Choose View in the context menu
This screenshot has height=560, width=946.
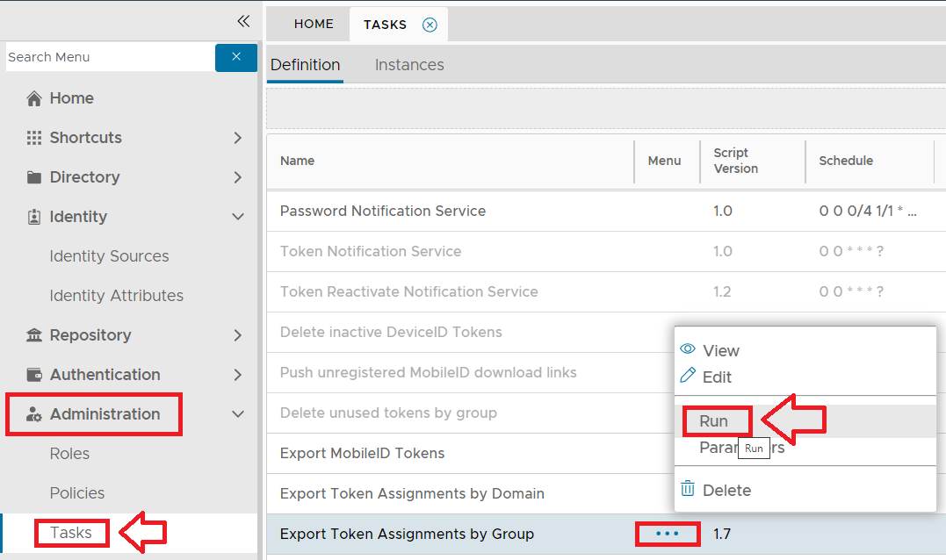tap(720, 350)
